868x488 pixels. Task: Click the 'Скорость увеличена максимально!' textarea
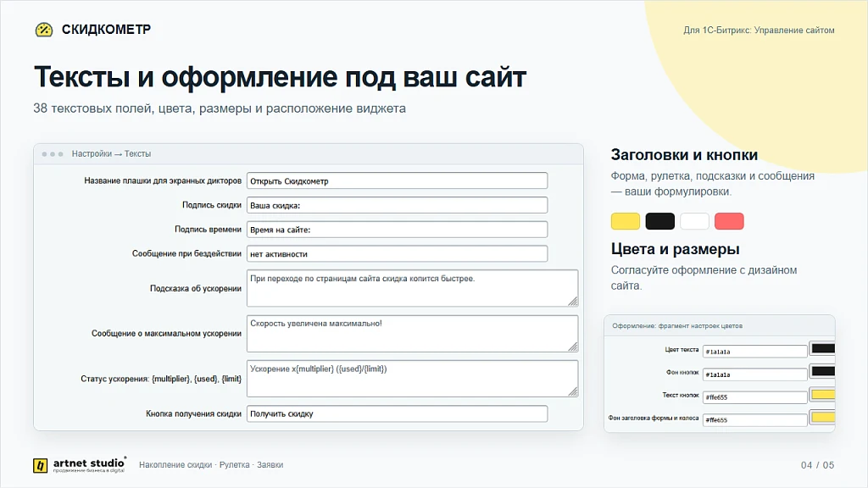tap(413, 334)
